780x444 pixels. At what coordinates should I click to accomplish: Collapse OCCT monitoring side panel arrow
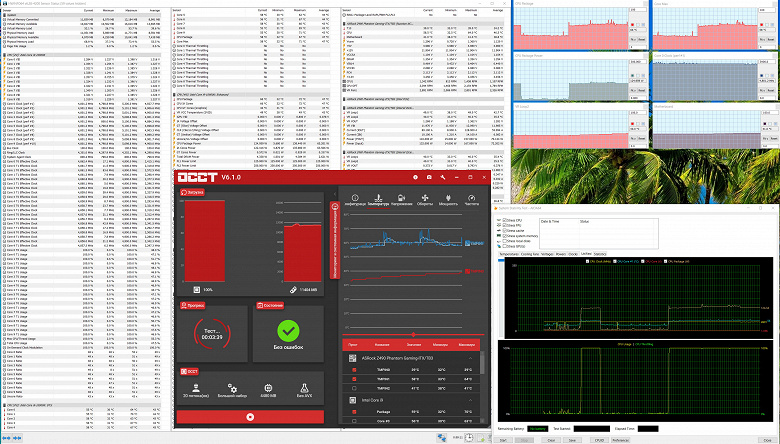click(x=335, y=194)
